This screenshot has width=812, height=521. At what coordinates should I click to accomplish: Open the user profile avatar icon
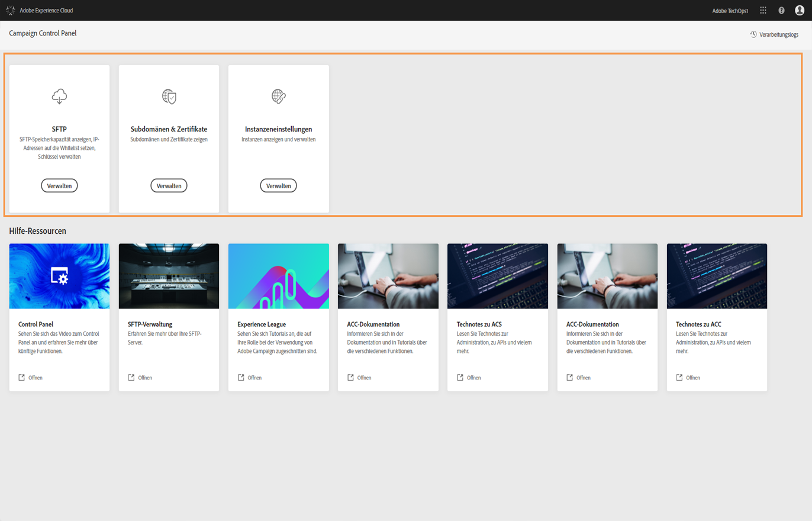coord(800,10)
